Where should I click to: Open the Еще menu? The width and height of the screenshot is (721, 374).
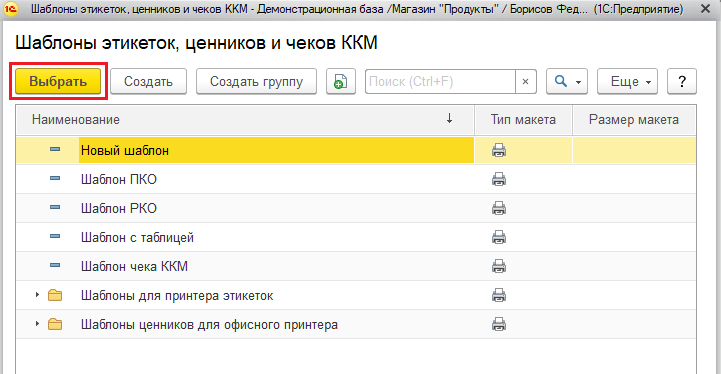point(627,81)
